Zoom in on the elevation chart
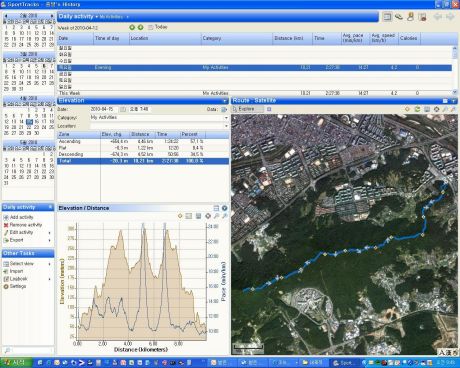The width and height of the screenshot is (460, 368). [216, 216]
